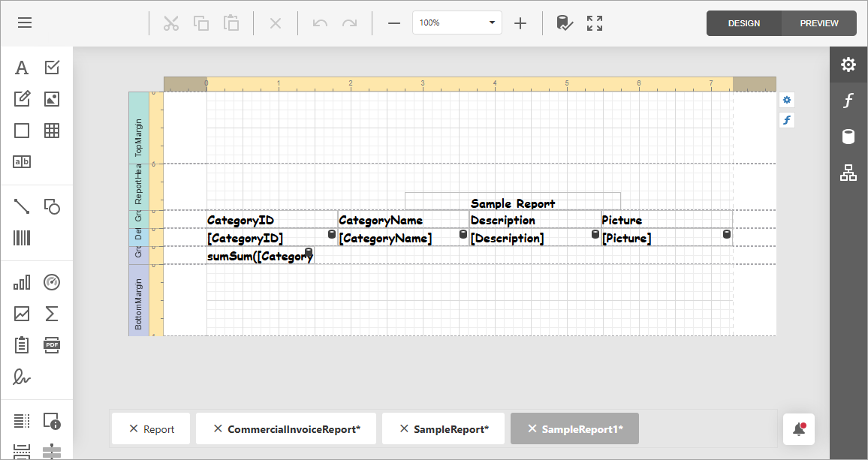Select the Character Comb control icon

coord(22,161)
